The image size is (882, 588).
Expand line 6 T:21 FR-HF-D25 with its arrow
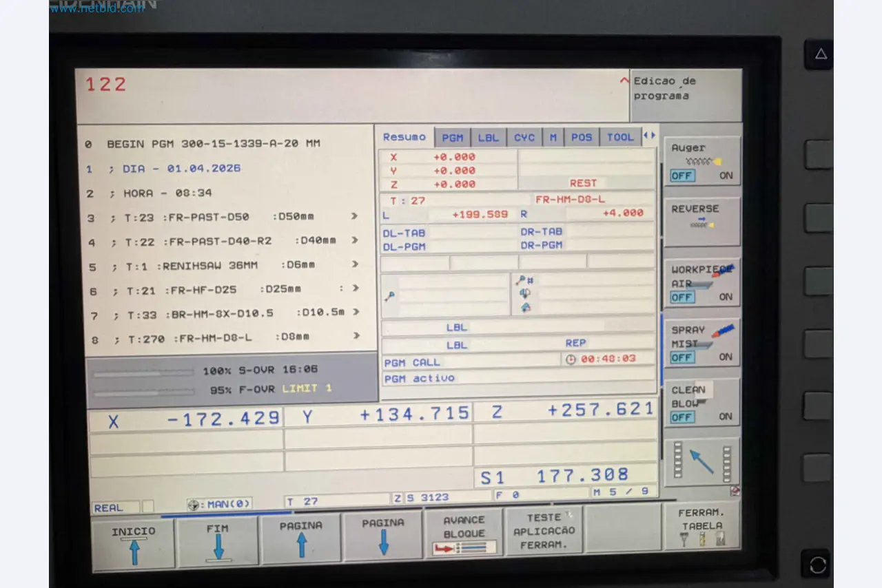tap(355, 288)
